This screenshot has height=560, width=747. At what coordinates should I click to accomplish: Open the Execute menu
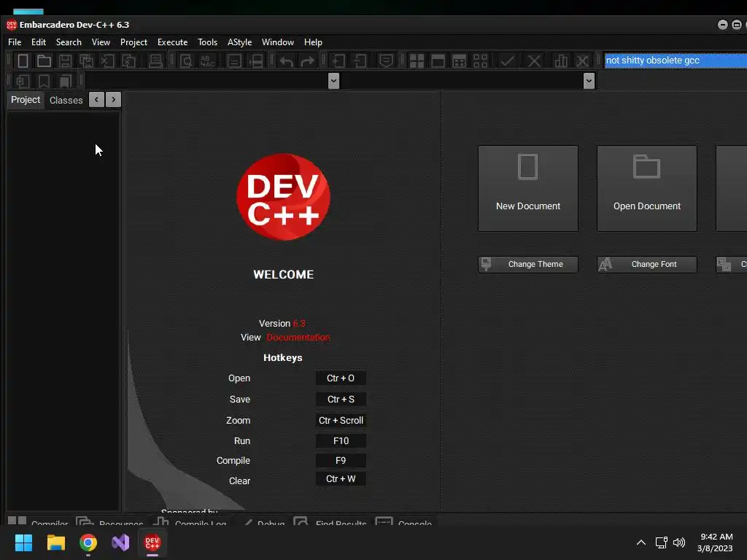click(x=172, y=42)
